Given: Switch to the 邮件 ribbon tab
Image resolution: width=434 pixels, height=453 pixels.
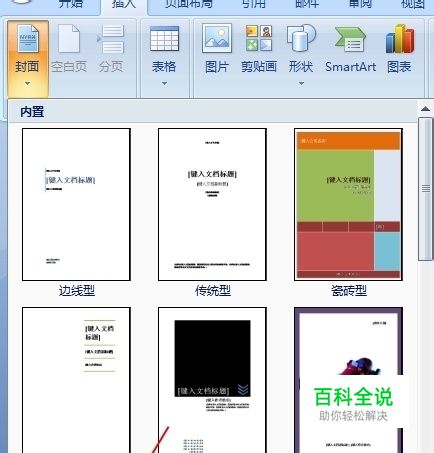Looking at the screenshot, I should coord(307,4).
